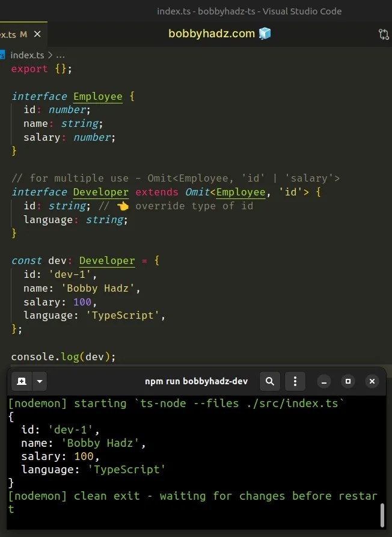Click the "language: 'TypeScript'" terminal output
392x537 pixels.
point(93,469)
